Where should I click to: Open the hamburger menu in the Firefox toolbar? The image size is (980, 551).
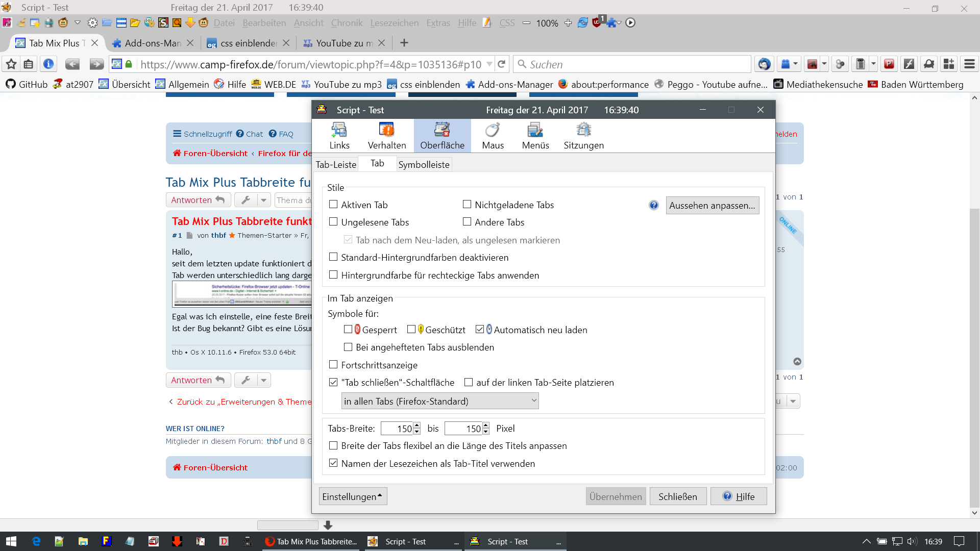click(x=969, y=64)
